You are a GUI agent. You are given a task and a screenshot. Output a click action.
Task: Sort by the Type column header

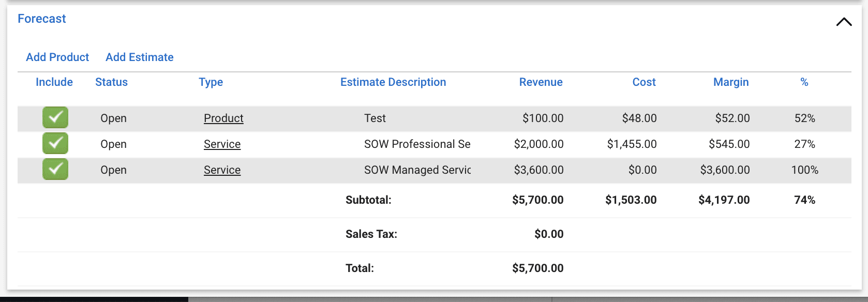tap(211, 82)
